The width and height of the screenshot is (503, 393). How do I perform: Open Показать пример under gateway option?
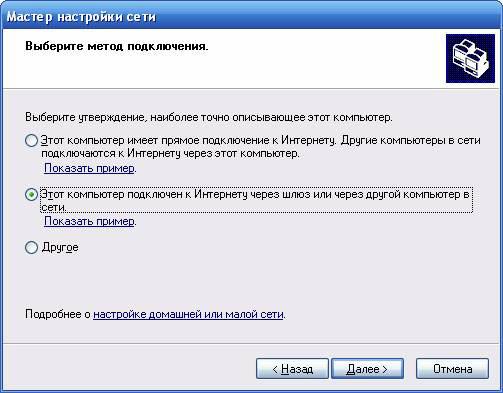90,221
